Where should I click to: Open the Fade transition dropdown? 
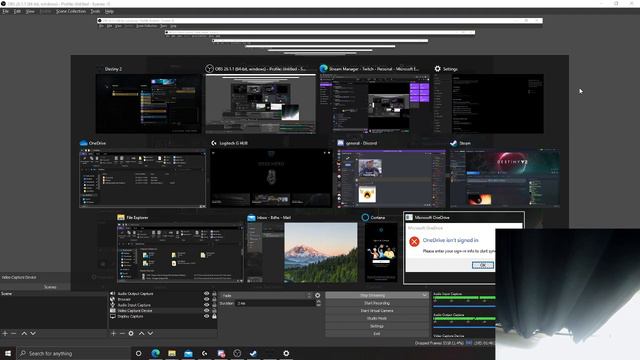coord(266,295)
